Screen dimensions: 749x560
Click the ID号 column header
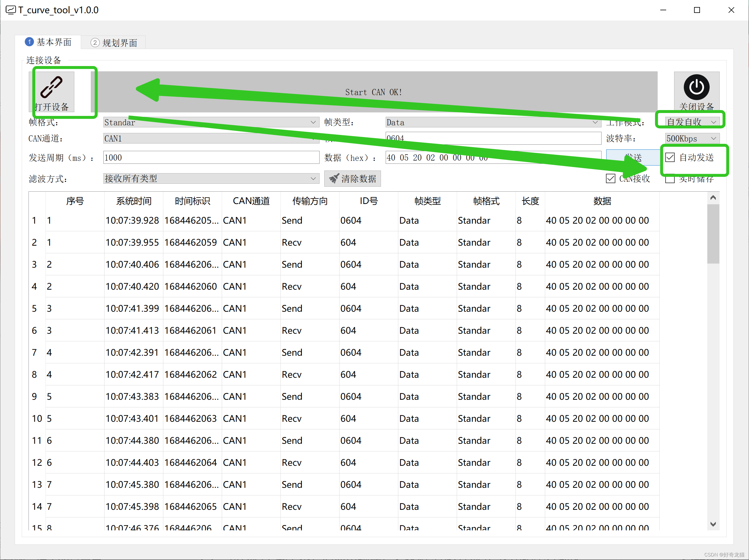click(x=369, y=201)
